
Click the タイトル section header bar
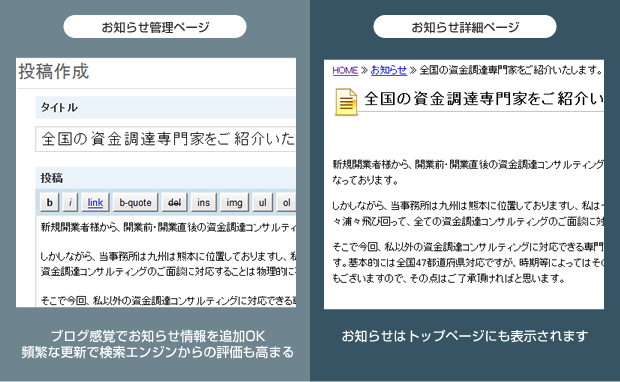tap(166, 107)
